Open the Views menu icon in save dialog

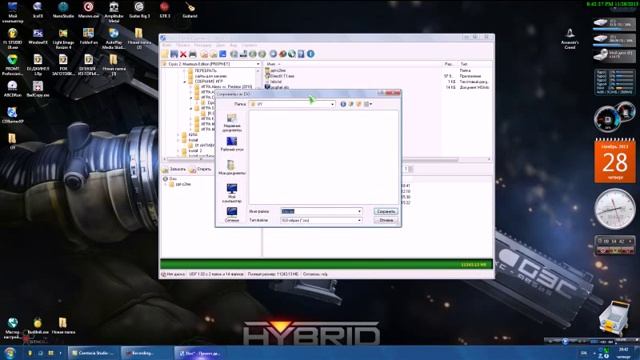[x=368, y=104]
